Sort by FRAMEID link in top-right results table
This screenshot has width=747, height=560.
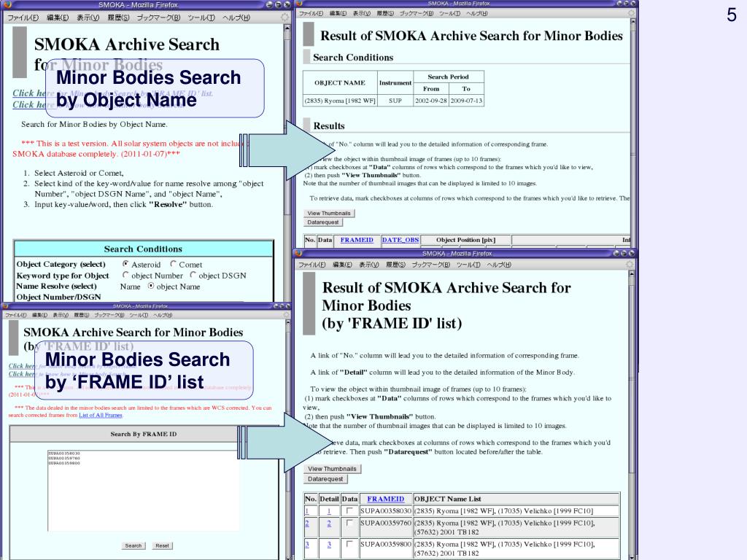tap(357, 240)
